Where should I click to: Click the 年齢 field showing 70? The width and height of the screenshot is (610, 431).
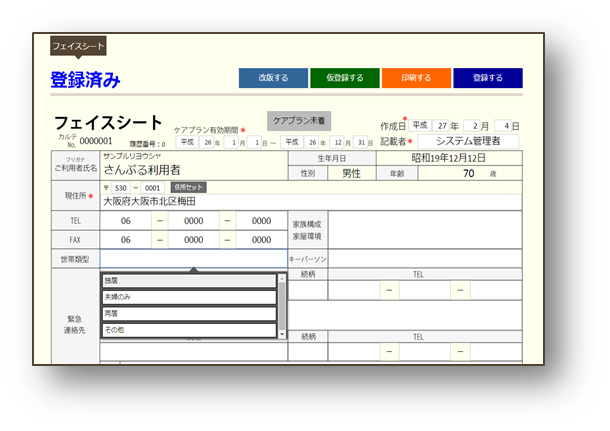click(x=470, y=173)
